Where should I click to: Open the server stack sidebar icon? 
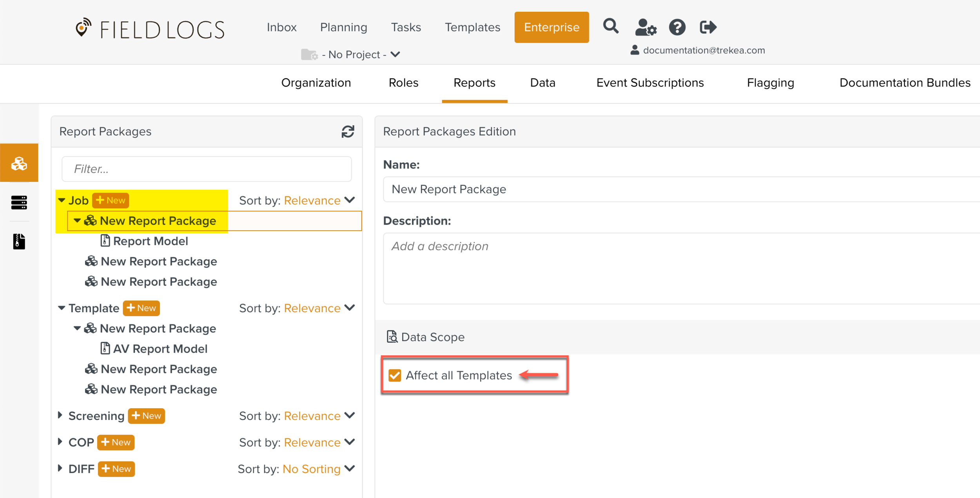coord(19,202)
